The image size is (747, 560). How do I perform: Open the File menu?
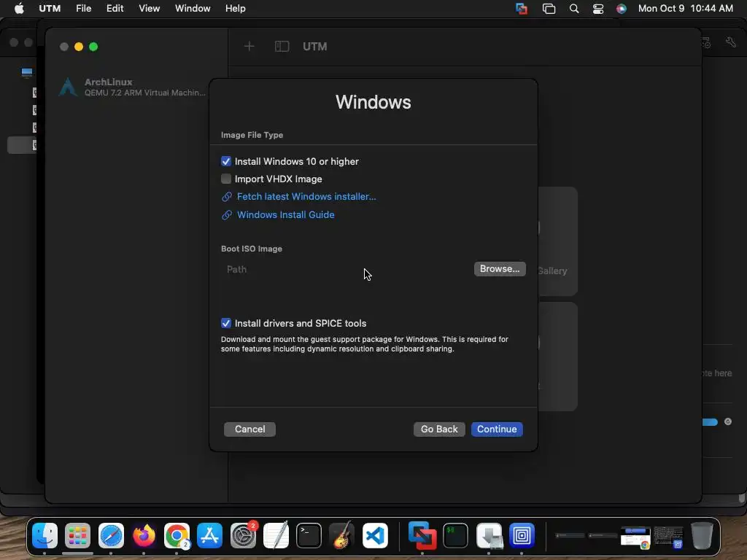click(x=83, y=9)
